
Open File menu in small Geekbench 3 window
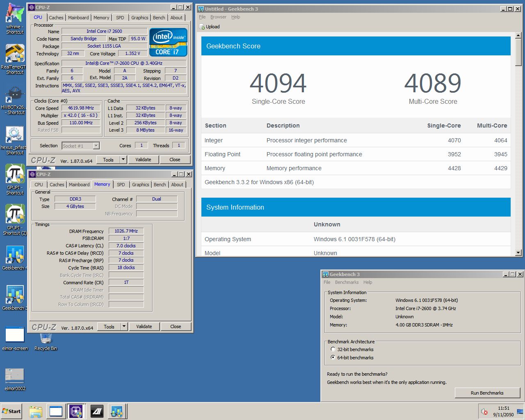pyautogui.click(x=327, y=282)
